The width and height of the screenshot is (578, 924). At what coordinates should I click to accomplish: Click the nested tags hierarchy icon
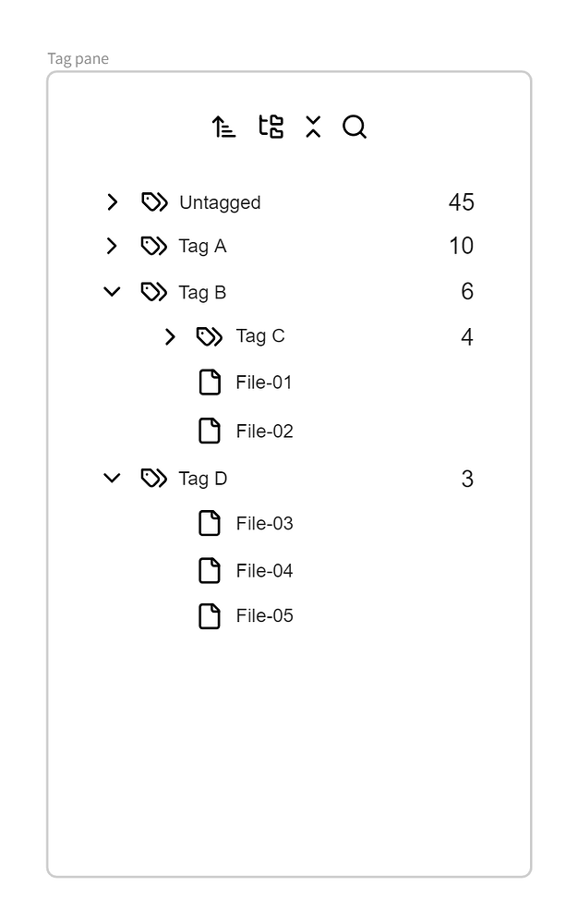tap(271, 127)
